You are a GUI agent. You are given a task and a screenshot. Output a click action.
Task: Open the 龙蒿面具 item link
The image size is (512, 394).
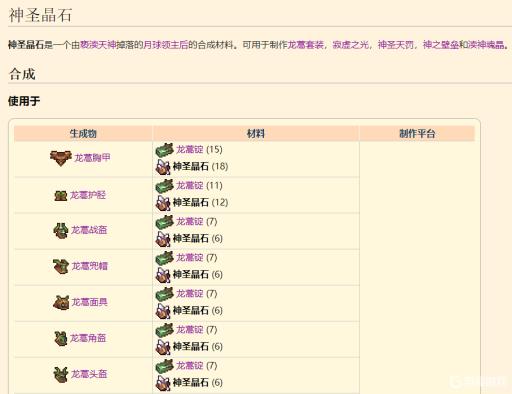click(x=90, y=302)
